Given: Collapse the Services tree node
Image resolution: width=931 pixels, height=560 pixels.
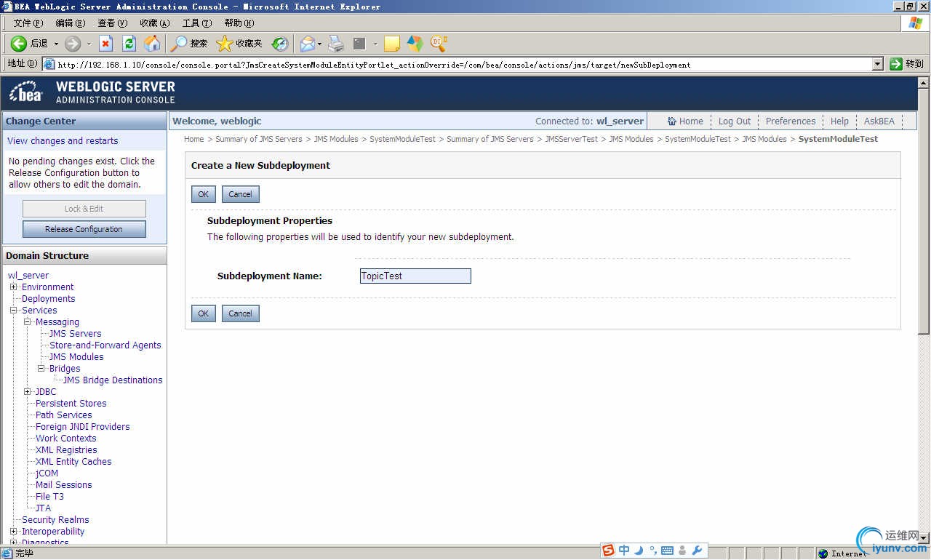Looking at the screenshot, I should (13, 310).
